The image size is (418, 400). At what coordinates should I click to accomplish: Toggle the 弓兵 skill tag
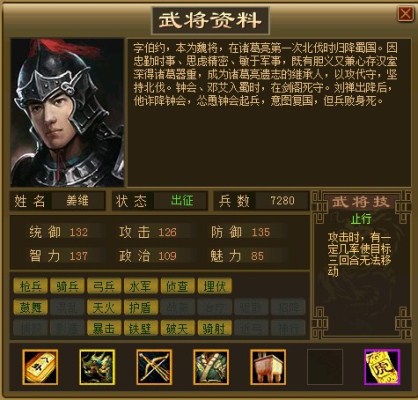104,286
